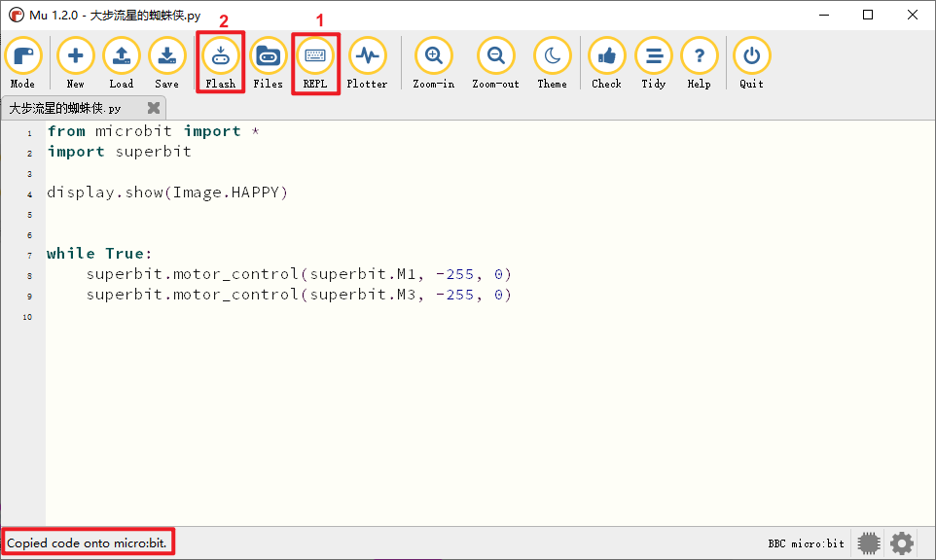The height and width of the screenshot is (560, 936).
Task: Tidy the code formatting
Action: tap(654, 63)
